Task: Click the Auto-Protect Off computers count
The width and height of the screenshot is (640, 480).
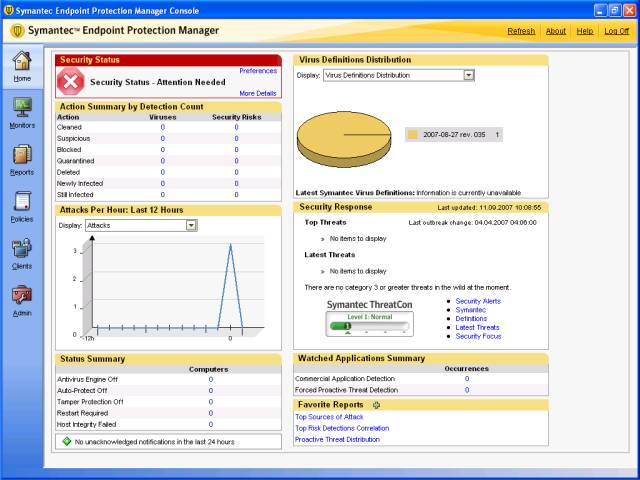Action: coord(211,391)
